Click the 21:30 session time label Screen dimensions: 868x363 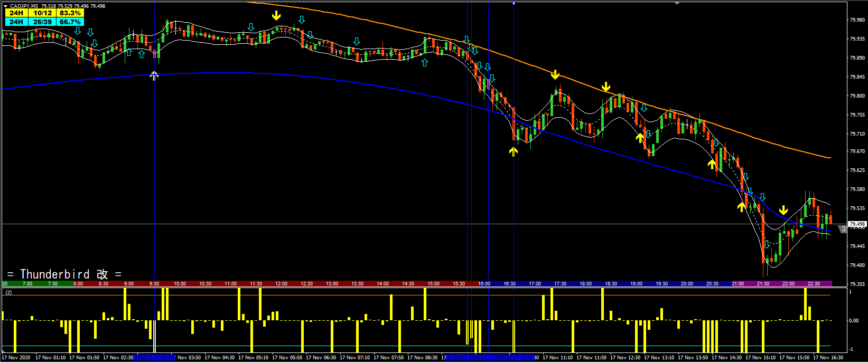[x=763, y=284]
